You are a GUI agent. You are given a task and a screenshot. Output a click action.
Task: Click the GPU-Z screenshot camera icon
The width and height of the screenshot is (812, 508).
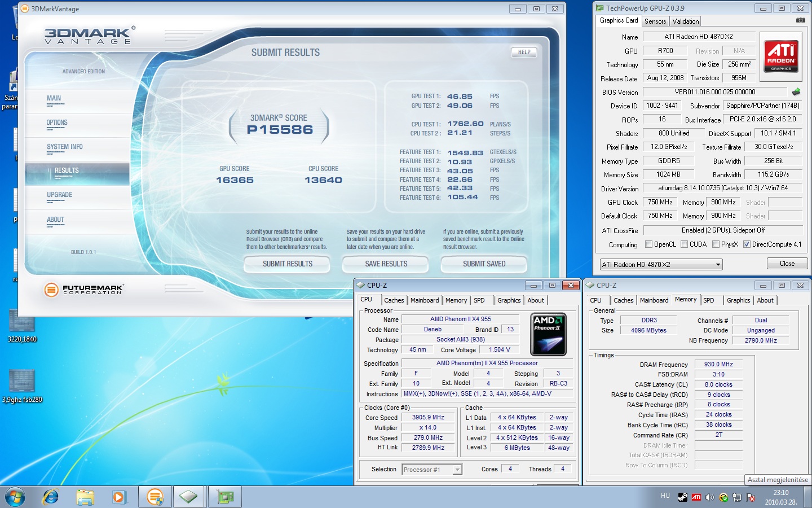pos(800,20)
